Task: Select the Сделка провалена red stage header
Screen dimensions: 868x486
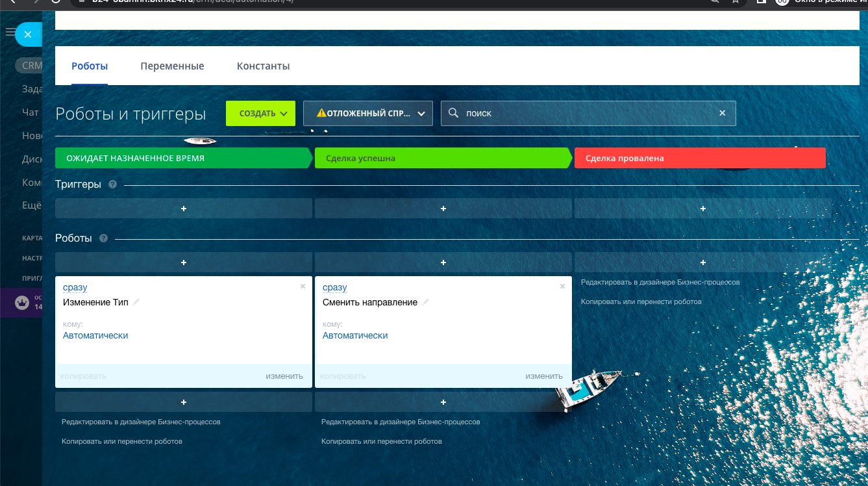Action: click(x=699, y=158)
